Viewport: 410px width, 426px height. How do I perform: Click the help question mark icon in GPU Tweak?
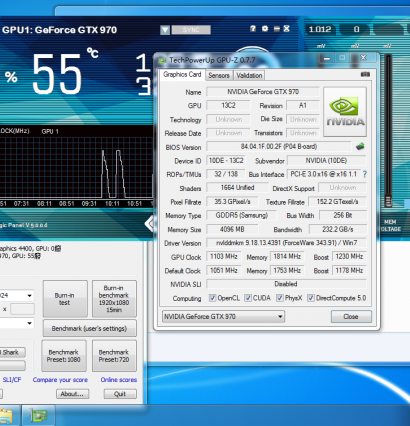253,29
